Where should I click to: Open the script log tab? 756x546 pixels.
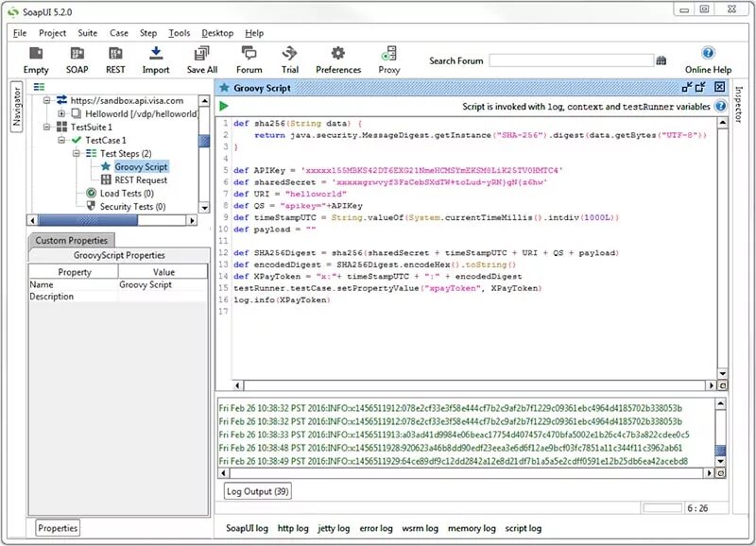524,528
